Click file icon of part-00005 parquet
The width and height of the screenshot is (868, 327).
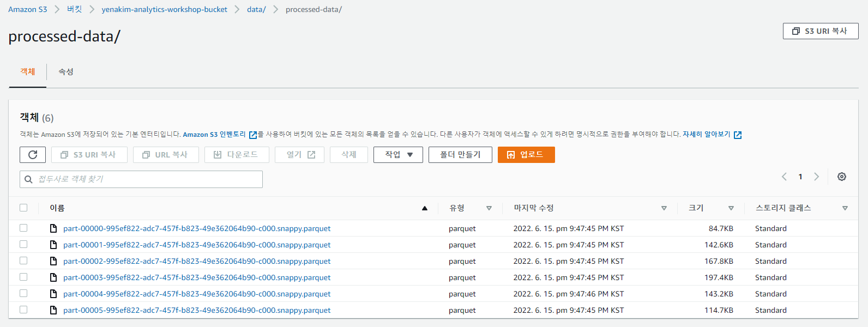tap(53, 310)
